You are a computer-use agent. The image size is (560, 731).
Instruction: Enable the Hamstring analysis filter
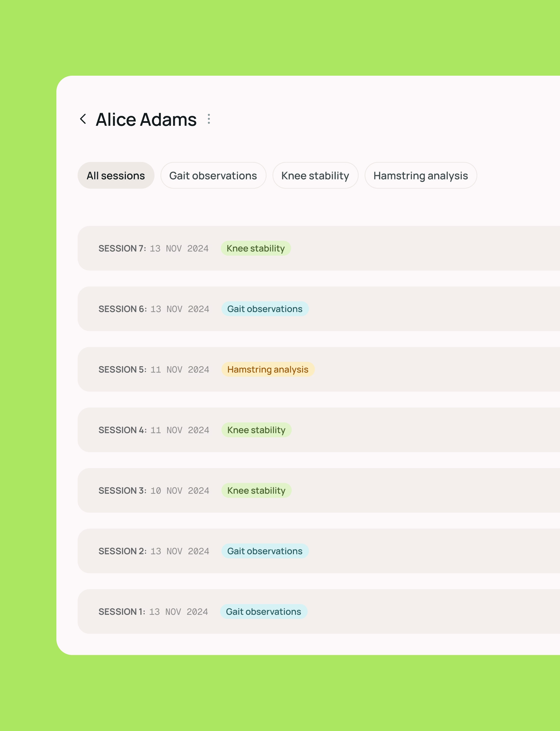click(421, 175)
